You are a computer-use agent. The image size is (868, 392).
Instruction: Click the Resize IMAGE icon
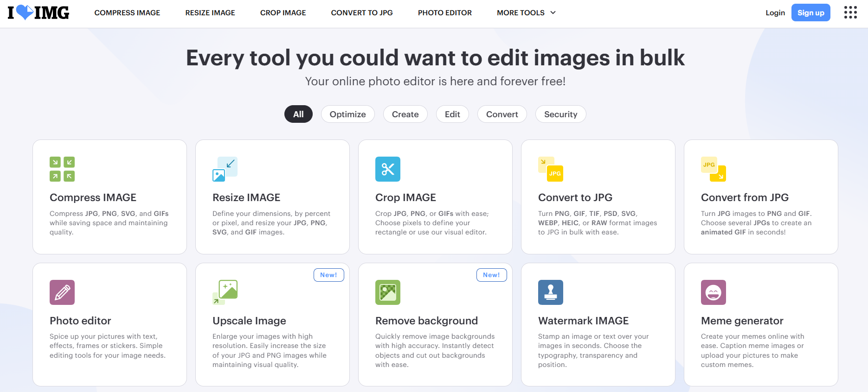(x=225, y=169)
